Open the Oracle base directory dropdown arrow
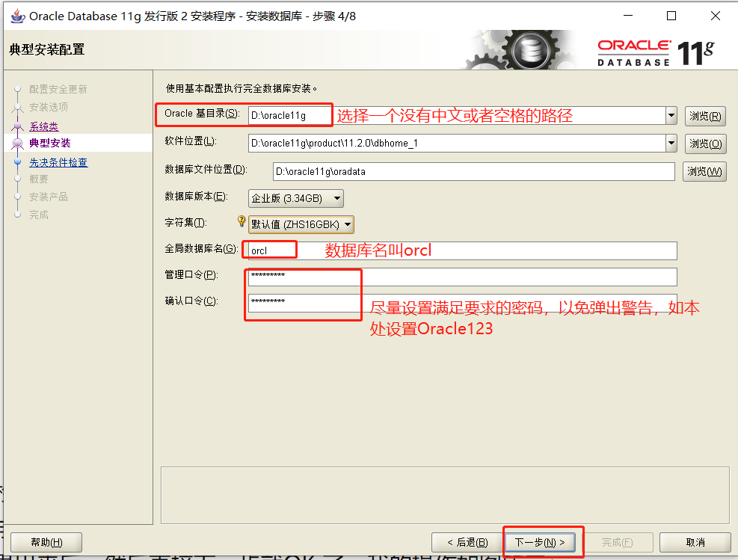The image size is (738, 560). (671, 116)
